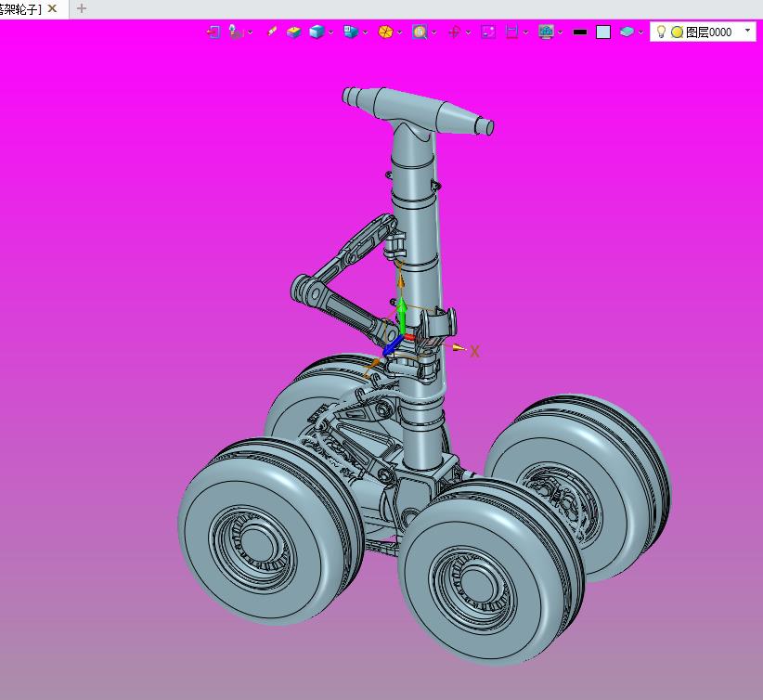Open the shaded cube display dropdown arrow
Image resolution: width=763 pixels, height=700 pixels.
330,32
